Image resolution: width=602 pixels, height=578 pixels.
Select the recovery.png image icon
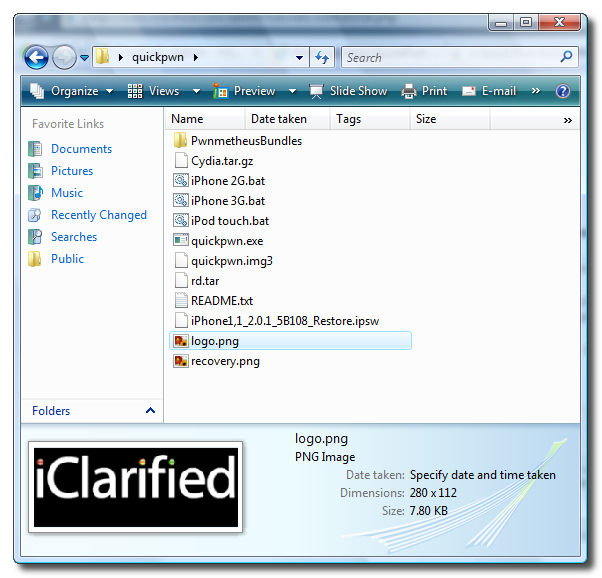(181, 361)
